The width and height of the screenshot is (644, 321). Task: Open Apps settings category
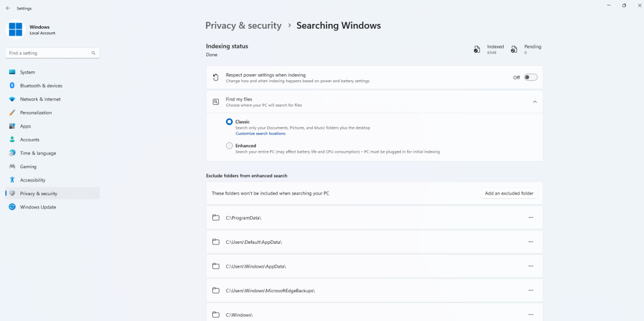coord(53,126)
